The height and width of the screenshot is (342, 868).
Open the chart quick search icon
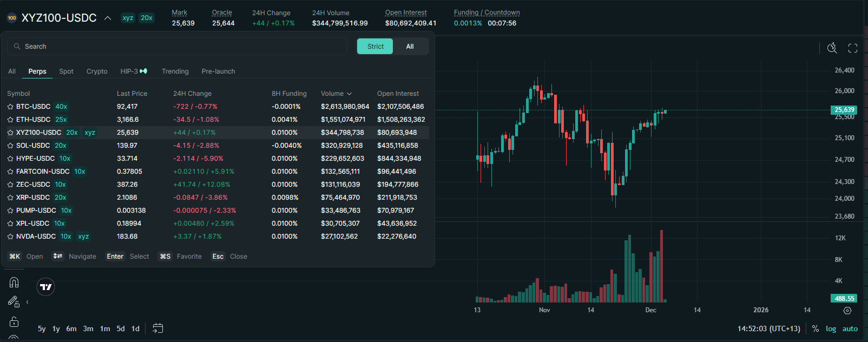pyautogui.click(x=832, y=48)
